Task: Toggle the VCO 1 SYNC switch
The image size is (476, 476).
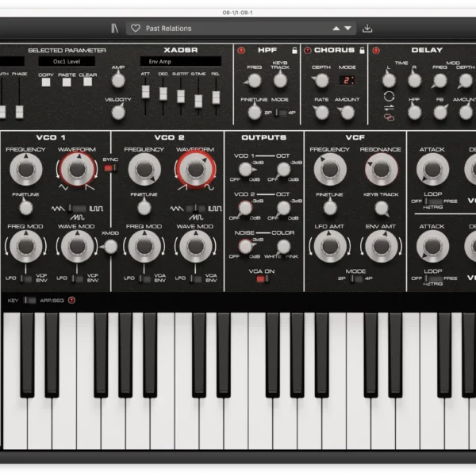Action: 110,168
